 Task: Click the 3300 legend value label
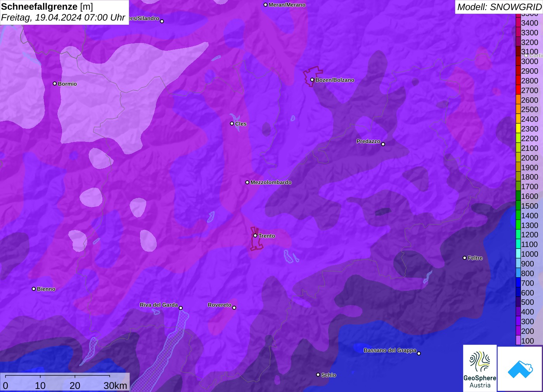(x=529, y=33)
